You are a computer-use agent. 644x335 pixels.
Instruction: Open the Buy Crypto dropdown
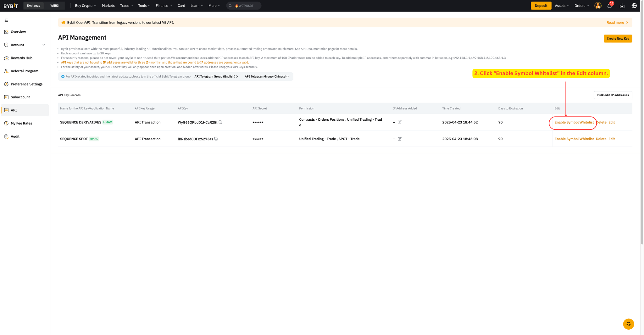86,6
